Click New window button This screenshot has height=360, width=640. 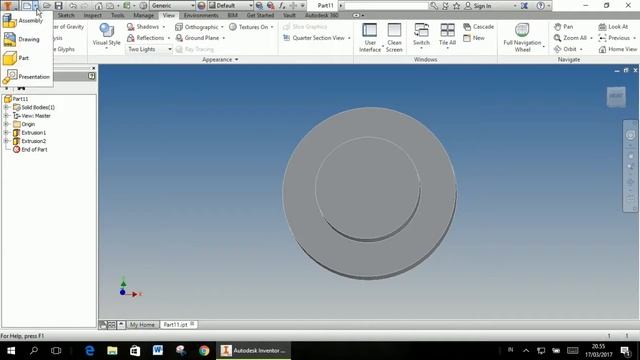(x=474, y=38)
